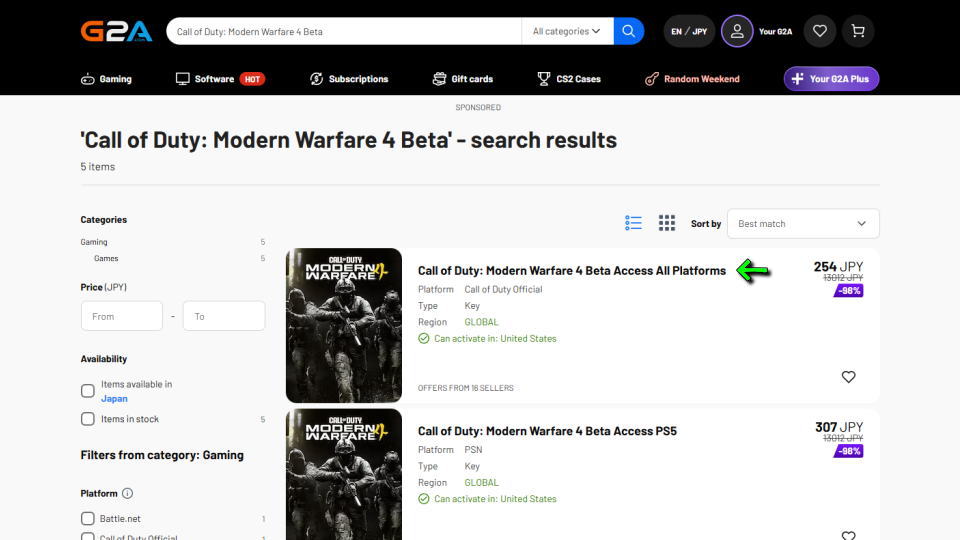
Task: Open the wishlist heart icon in header
Action: pos(820,31)
